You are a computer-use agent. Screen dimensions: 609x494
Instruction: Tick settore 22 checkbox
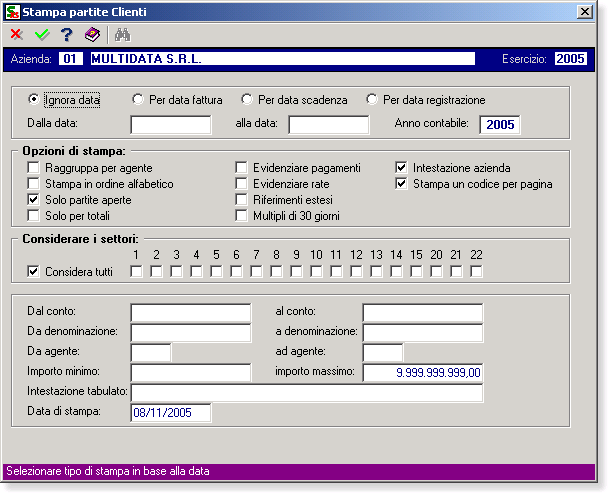(476, 271)
